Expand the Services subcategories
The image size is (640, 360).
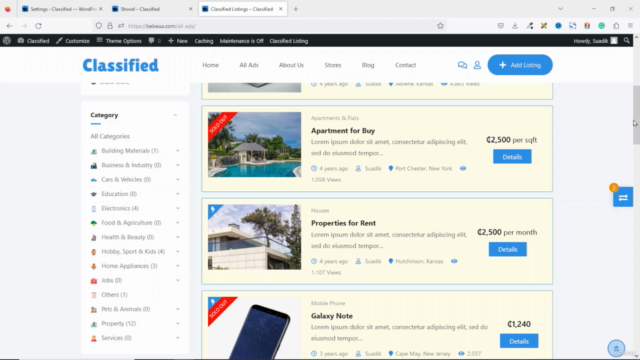click(x=178, y=338)
